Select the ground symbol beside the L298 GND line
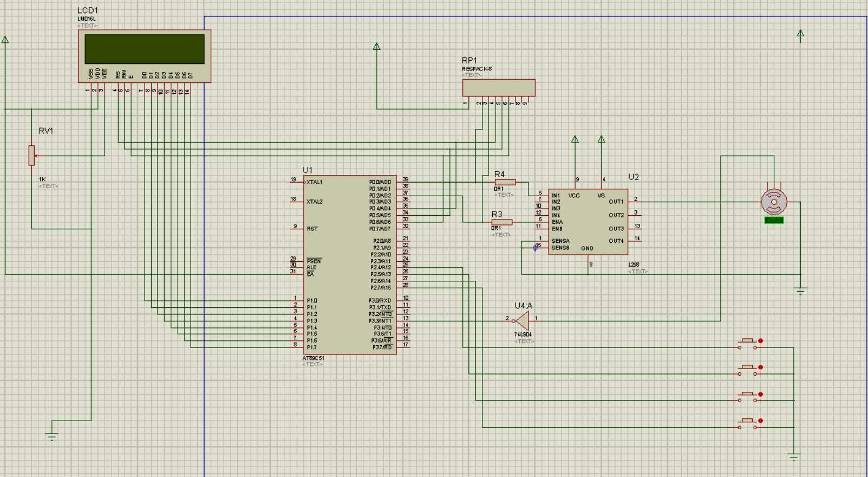868x477 pixels. pos(801,291)
